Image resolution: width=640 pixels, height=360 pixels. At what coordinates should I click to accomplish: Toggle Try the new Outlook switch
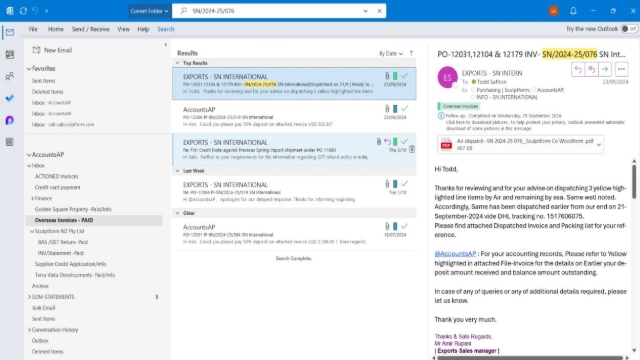click(629, 29)
